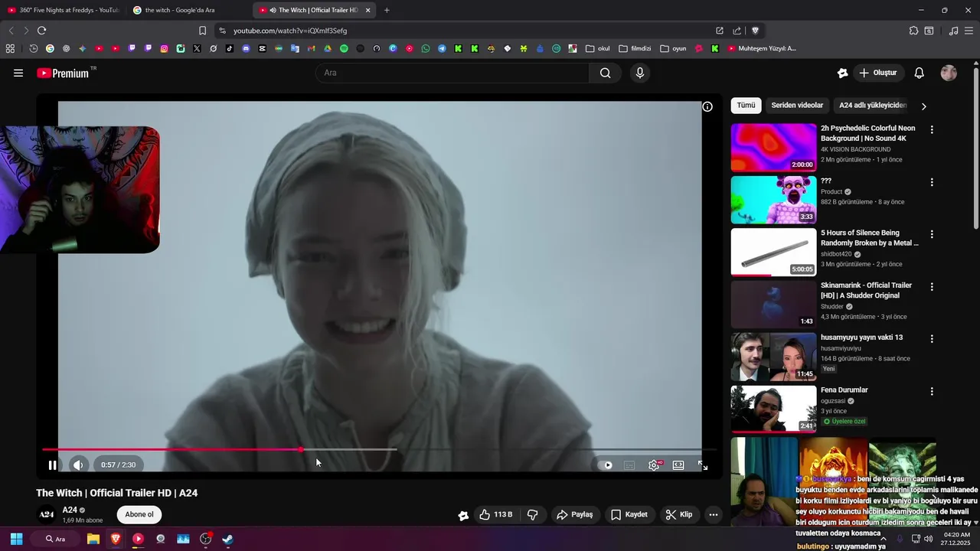Screen dimensions: 980x551
Task: Enter fullscreen mode
Action: [703, 465]
